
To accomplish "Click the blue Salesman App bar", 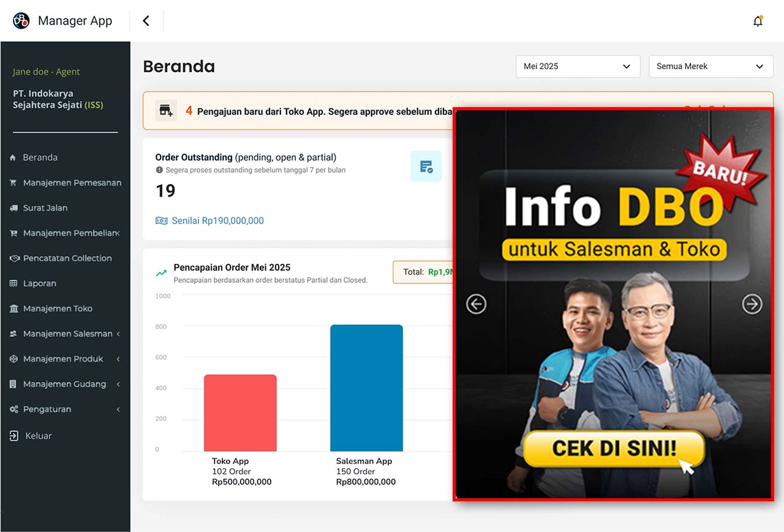I will [366, 388].
